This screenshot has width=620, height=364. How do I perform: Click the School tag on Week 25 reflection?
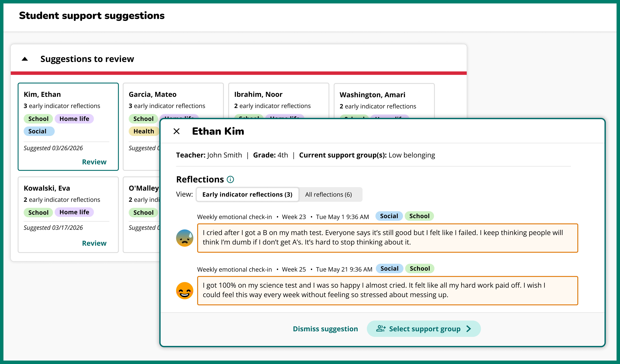tap(420, 268)
